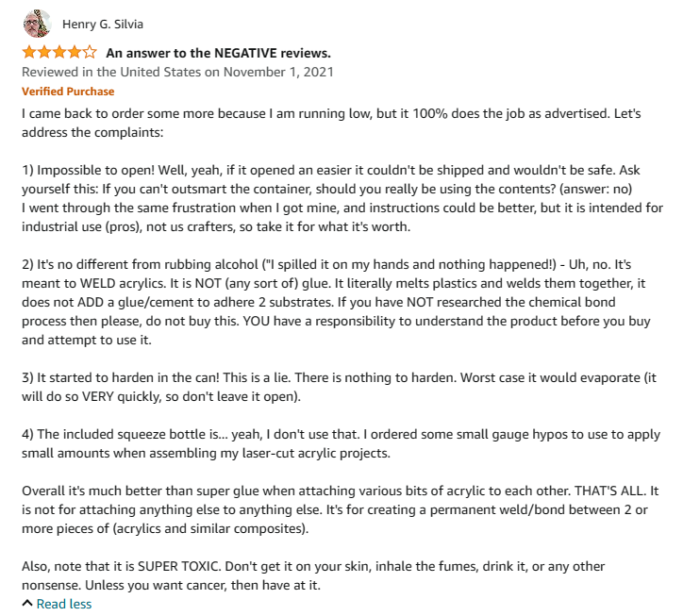Collapse the review with Read less
Viewport: 700px width, 616px height.
pos(64,604)
